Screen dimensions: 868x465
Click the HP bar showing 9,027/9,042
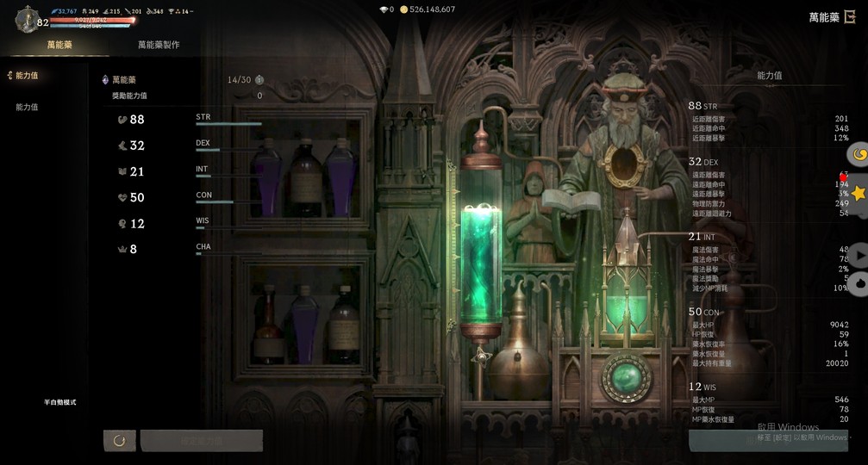click(91, 20)
